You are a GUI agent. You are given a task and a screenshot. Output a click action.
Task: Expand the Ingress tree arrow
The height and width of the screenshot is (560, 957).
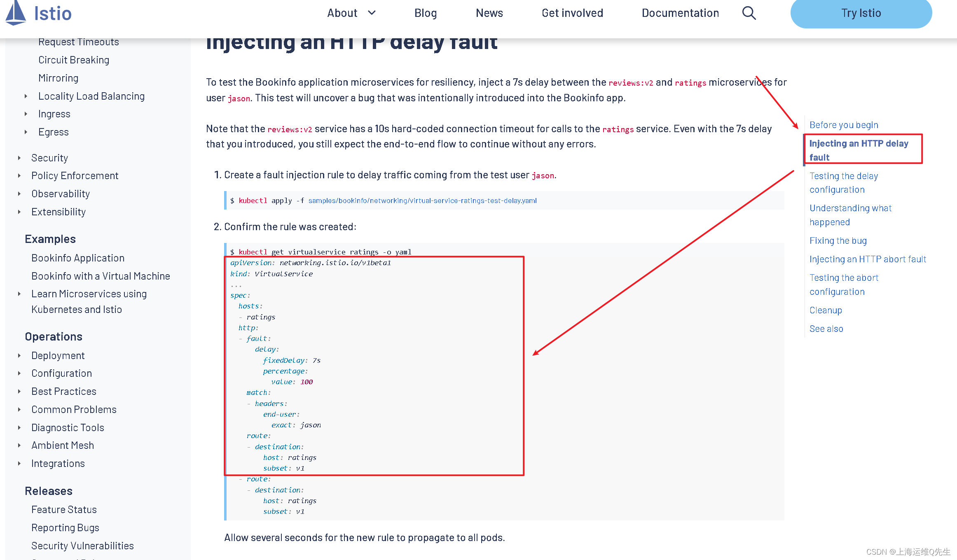(26, 114)
